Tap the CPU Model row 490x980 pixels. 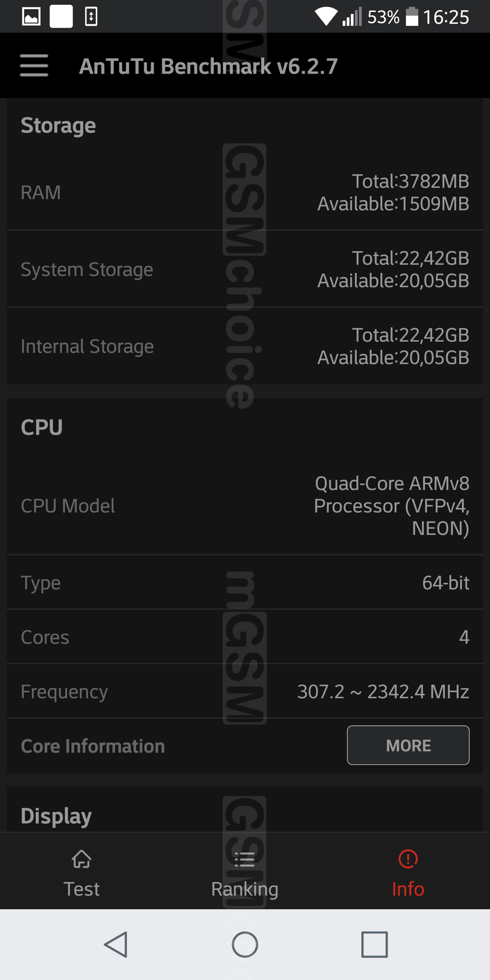click(245, 506)
